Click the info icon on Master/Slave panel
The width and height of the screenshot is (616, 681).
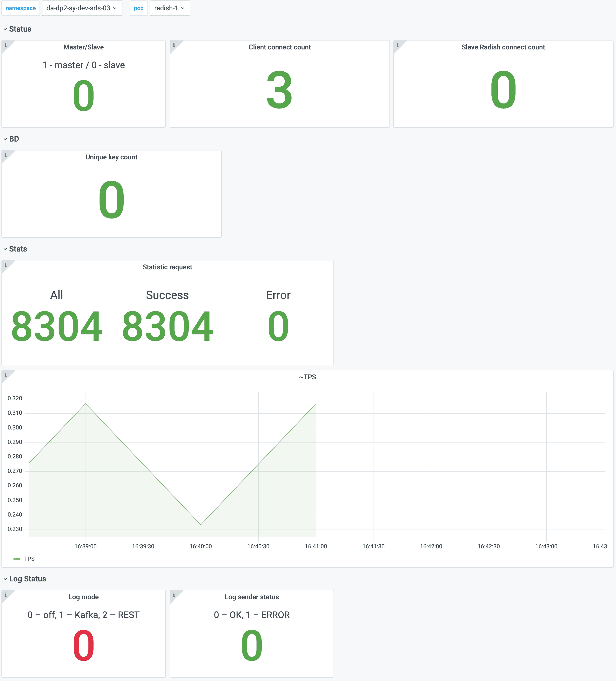6,45
